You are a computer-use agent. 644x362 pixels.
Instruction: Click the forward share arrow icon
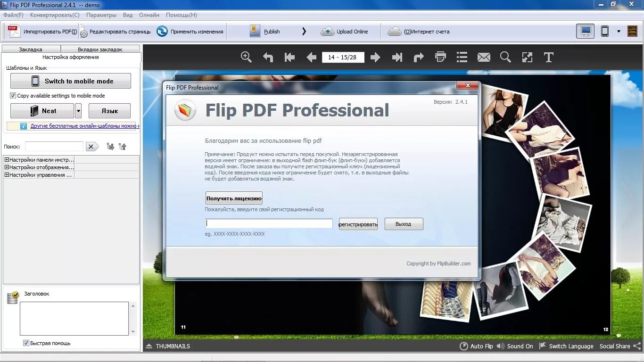click(x=419, y=58)
